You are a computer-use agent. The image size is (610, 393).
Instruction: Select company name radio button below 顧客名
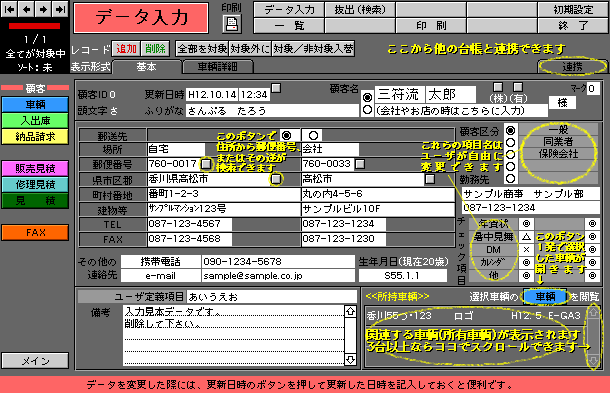click(367, 110)
